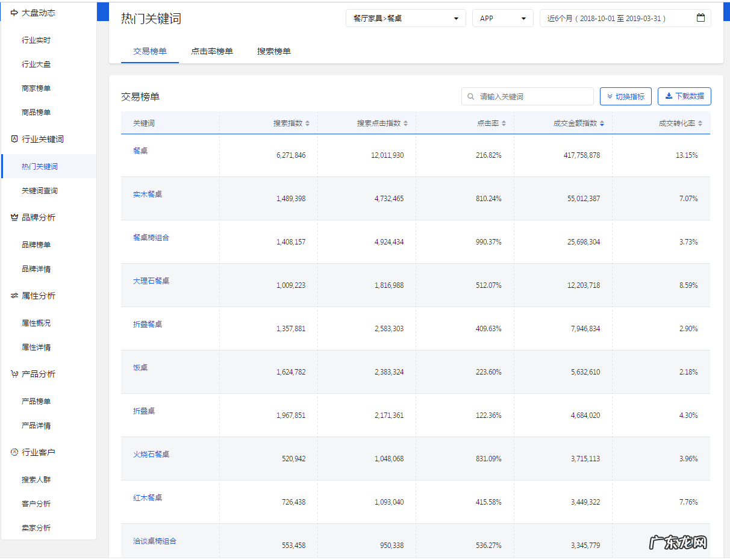Viewport: 730px width, 560px height.
Task: Toggle sorting on the 点击率 column
Action: pos(505,122)
